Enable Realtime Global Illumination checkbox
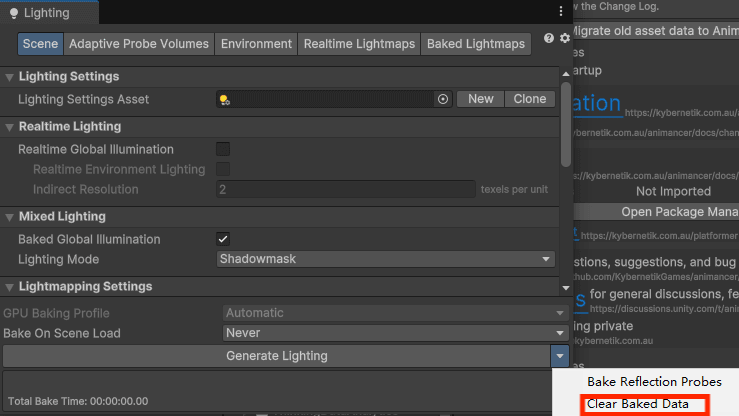The height and width of the screenshot is (416, 739). (x=223, y=149)
